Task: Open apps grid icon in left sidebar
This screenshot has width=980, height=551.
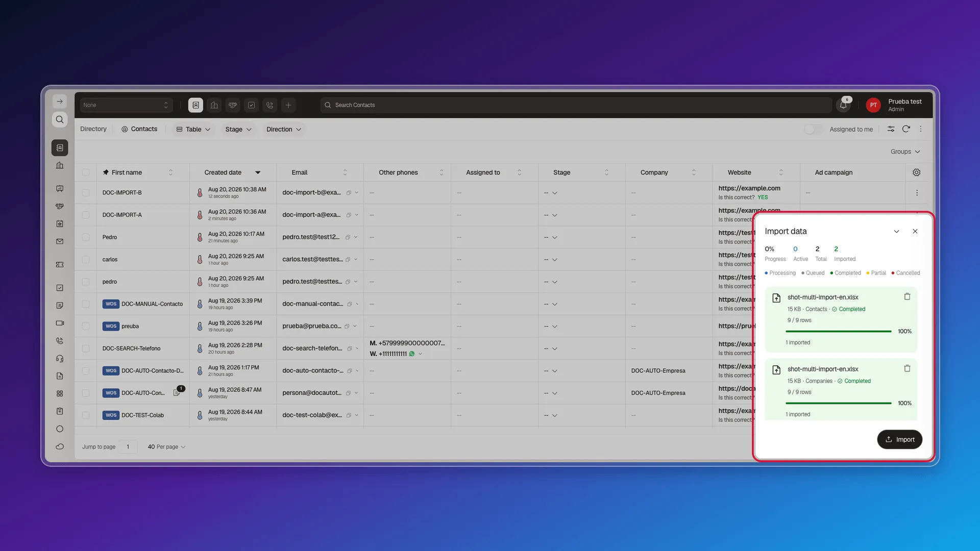Action: pos(60,394)
